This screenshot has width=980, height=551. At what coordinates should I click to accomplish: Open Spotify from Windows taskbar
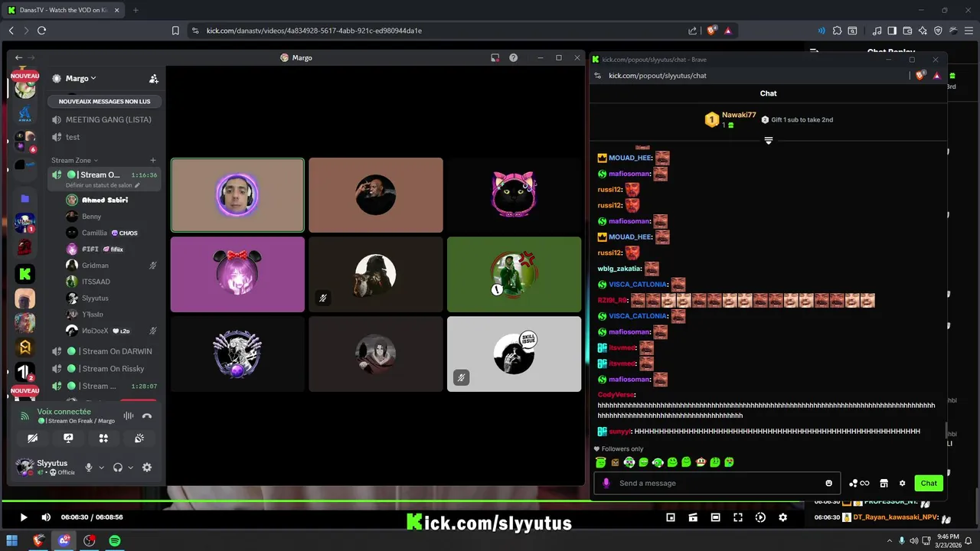pos(115,540)
